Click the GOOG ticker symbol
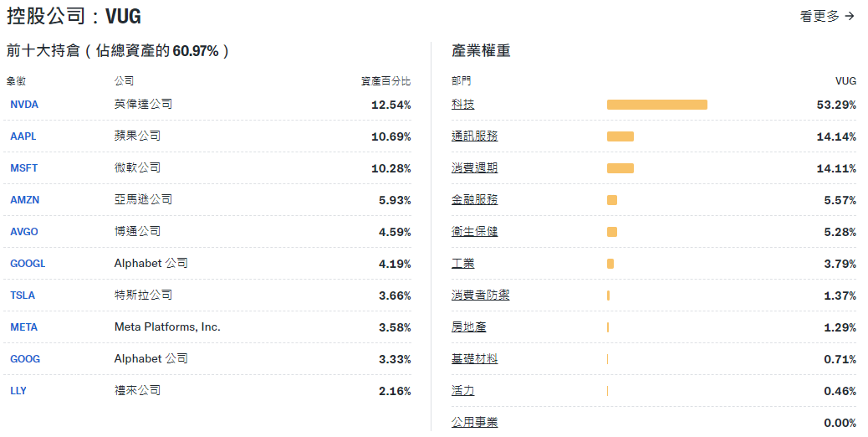Screen dimensions: 868x437 (25, 359)
